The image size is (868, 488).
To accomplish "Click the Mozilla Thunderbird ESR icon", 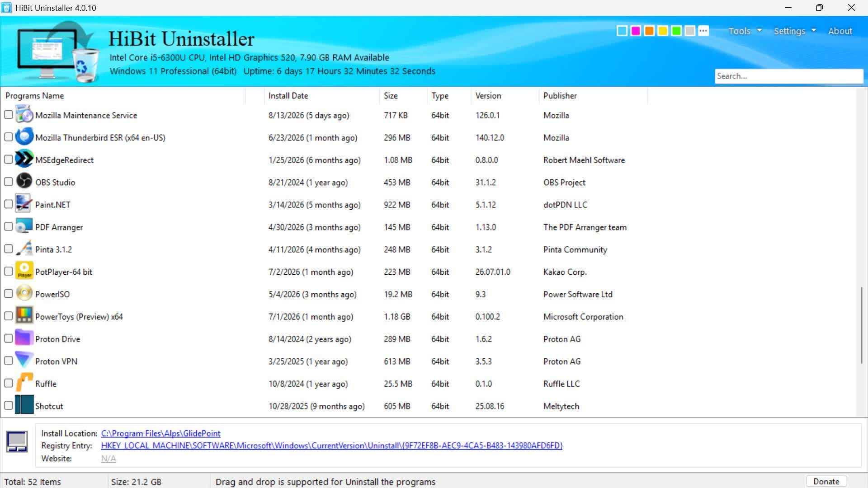I will (x=24, y=137).
